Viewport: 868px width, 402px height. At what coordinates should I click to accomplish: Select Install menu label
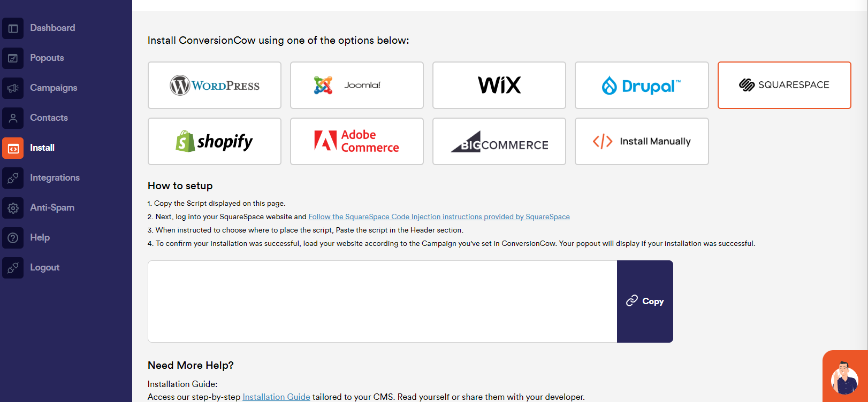pos(42,148)
